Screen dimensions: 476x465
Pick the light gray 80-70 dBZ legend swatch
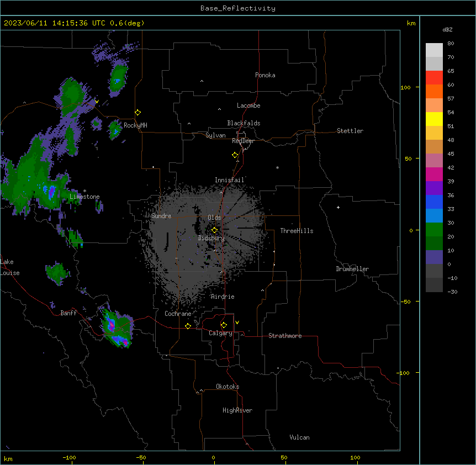click(434, 50)
